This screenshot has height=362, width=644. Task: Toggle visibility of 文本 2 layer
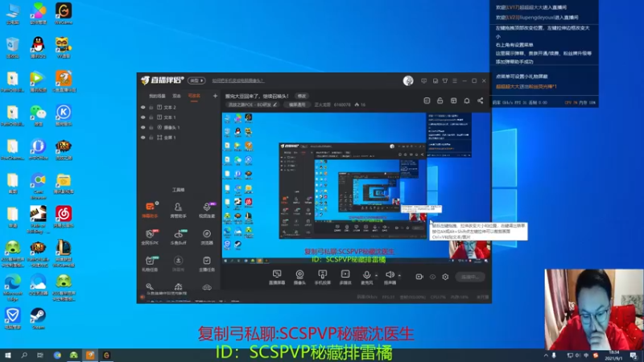pyautogui.click(x=143, y=107)
